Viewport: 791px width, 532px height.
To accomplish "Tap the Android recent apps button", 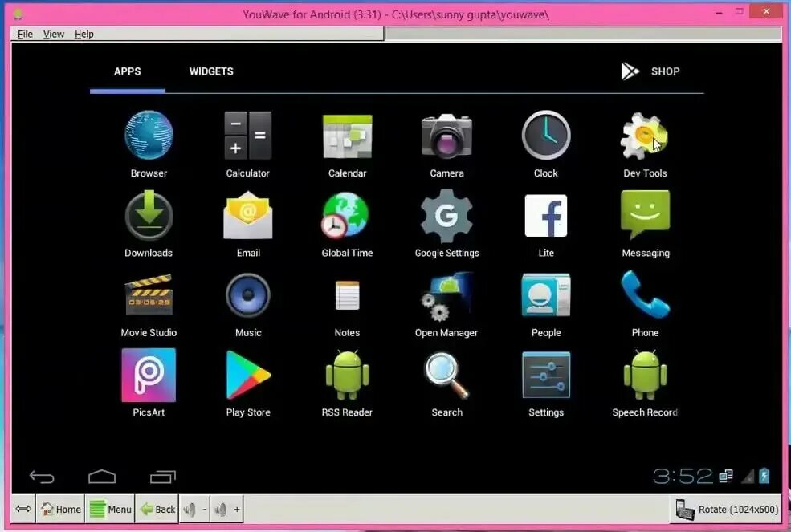I will pyautogui.click(x=162, y=477).
